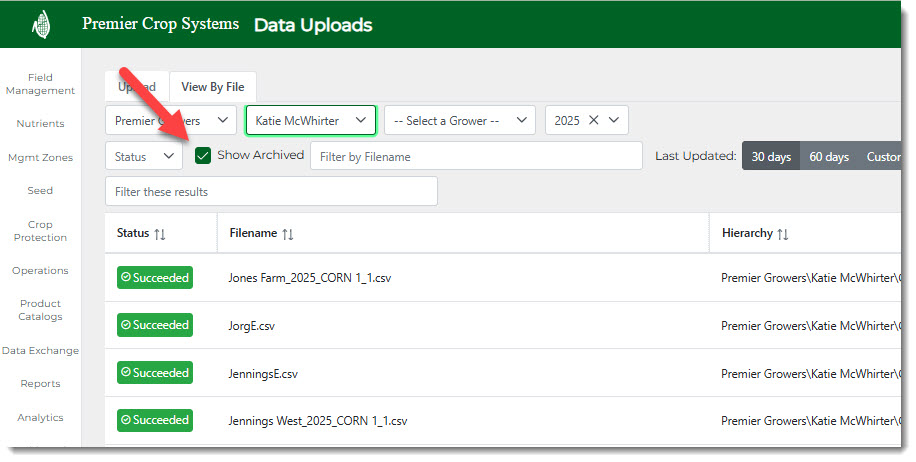Viewport: 916px width, 462px height.
Task: Select the 60 days last-updated filter
Action: coord(829,157)
